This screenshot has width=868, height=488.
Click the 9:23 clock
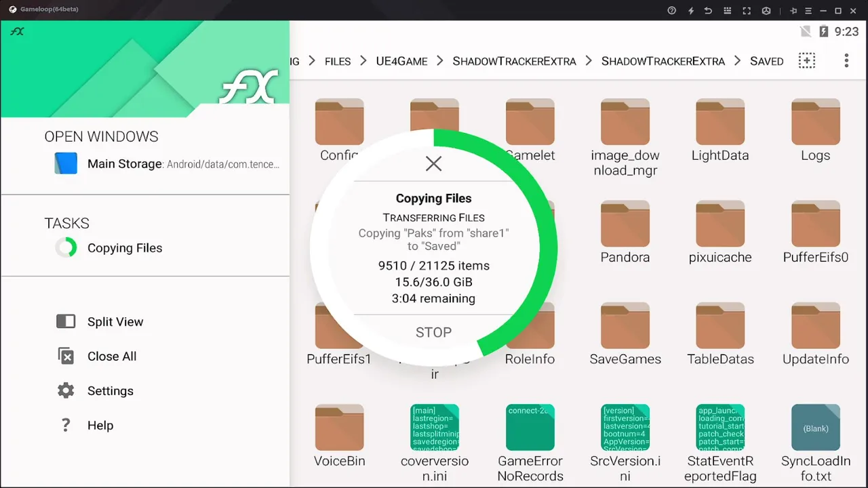coord(847,31)
